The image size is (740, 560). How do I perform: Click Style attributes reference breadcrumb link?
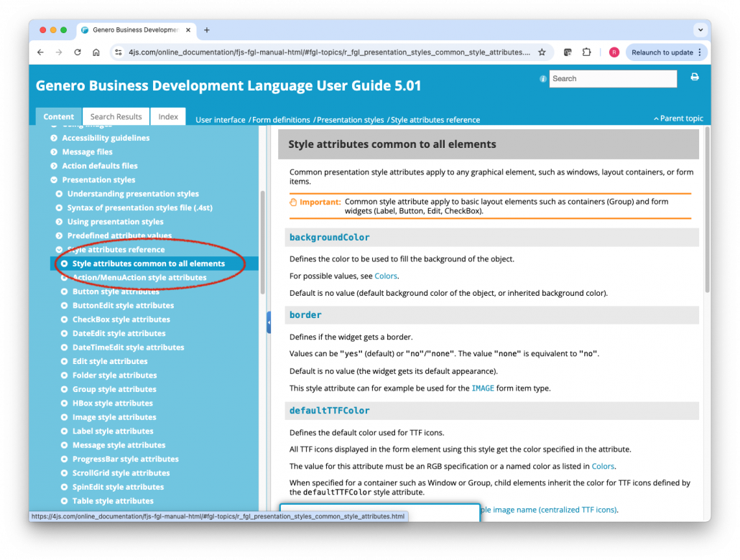click(x=435, y=120)
